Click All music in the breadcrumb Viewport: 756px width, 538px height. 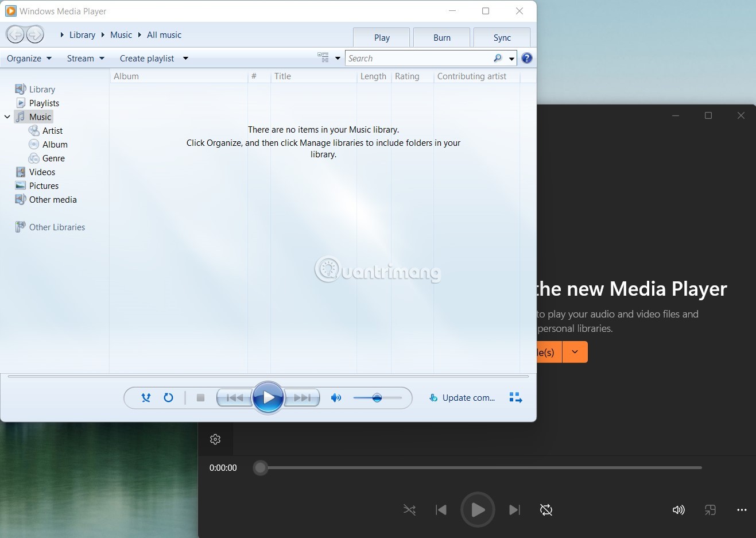click(x=164, y=34)
